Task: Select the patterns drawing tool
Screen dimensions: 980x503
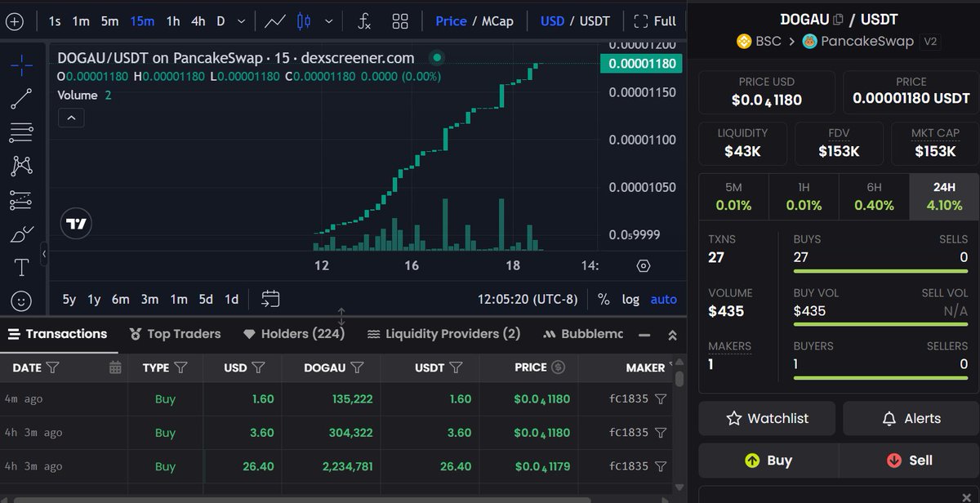Action: coord(21,166)
